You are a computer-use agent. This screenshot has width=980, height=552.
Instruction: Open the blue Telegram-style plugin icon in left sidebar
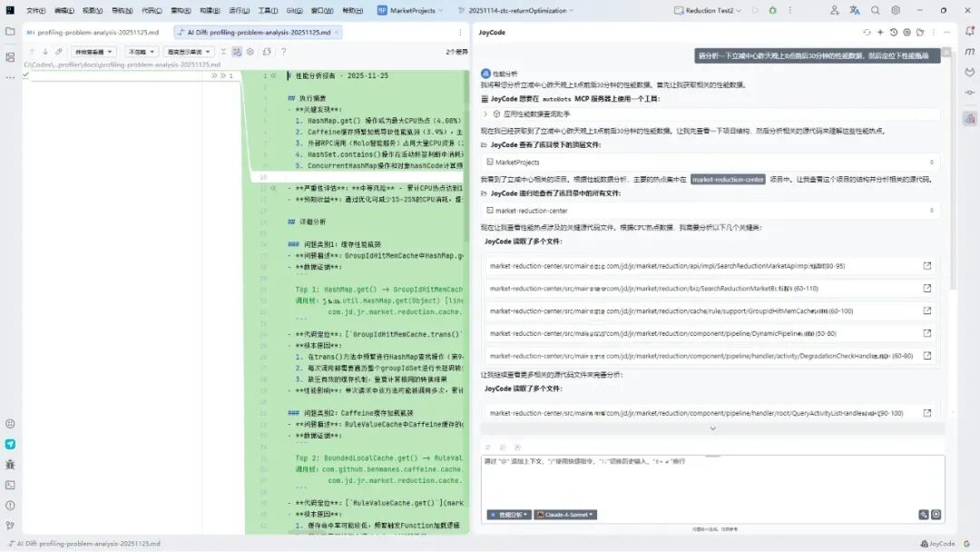tap(10, 444)
